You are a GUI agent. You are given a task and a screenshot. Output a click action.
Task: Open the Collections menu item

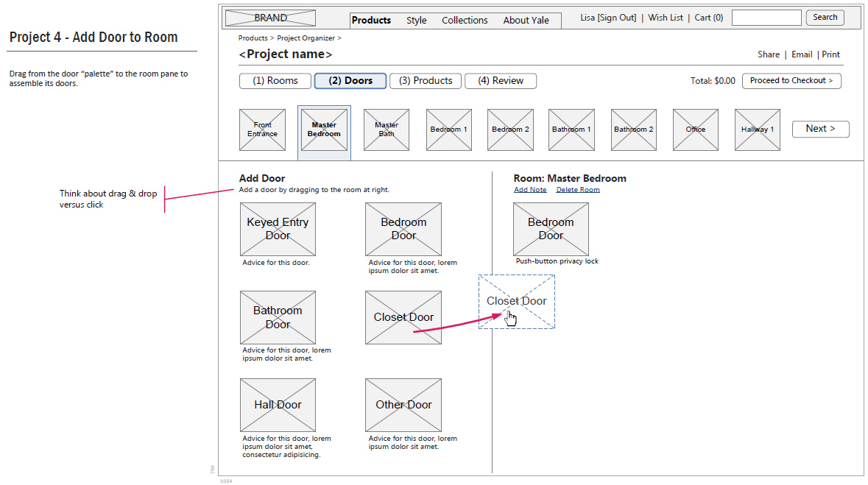(465, 21)
